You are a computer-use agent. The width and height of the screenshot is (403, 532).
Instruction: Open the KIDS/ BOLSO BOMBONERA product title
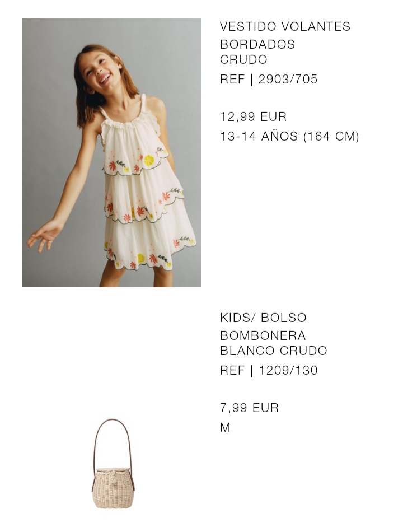(263, 326)
